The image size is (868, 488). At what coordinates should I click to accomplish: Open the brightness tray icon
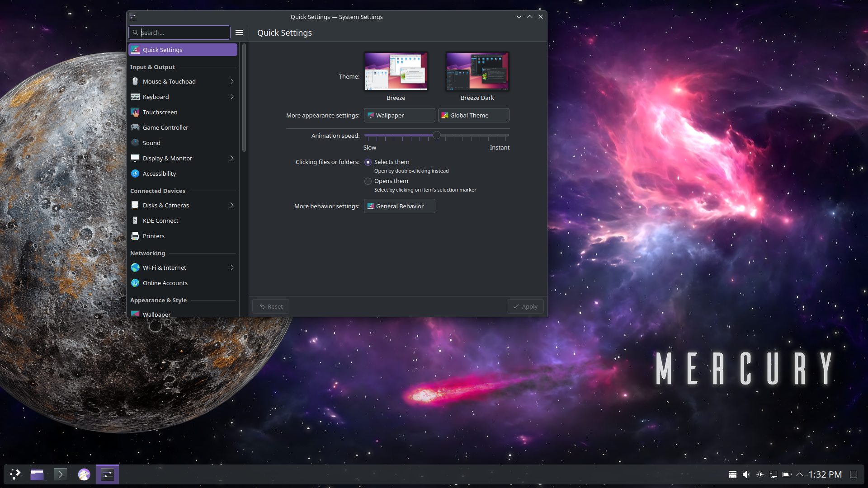(x=760, y=474)
